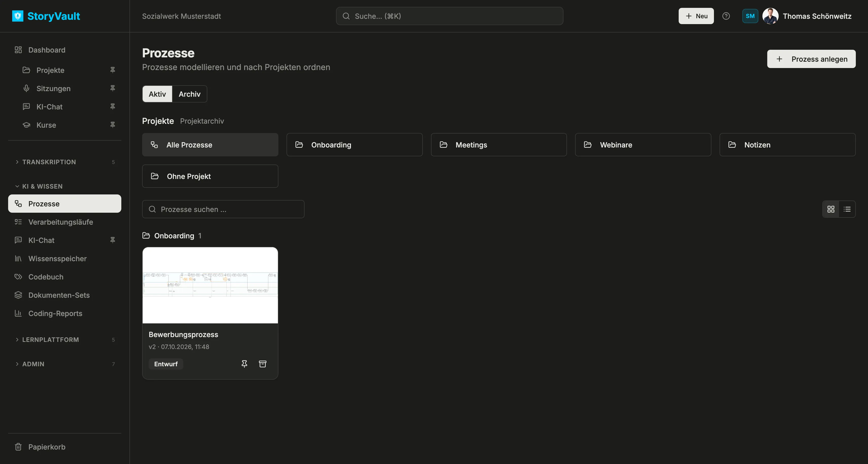Toggle pin next to Sitzungen in sidebar
Screen dimensions: 868x464
click(x=112, y=88)
